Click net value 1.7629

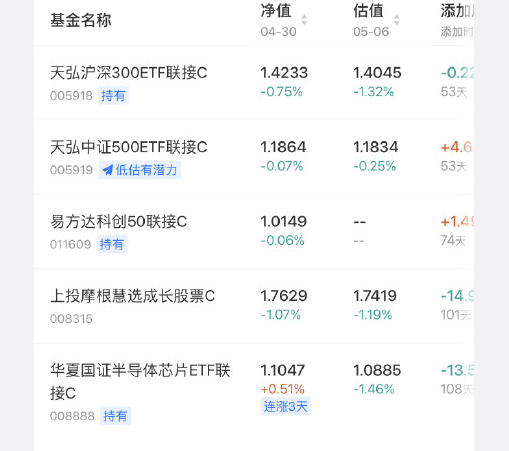click(x=284, y=296)
